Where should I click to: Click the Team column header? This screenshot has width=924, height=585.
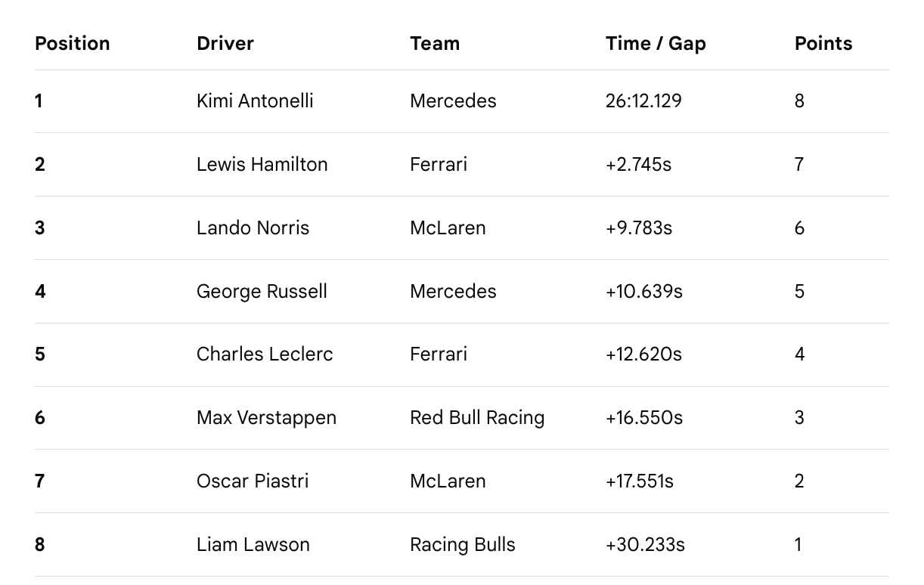(435, 43)
